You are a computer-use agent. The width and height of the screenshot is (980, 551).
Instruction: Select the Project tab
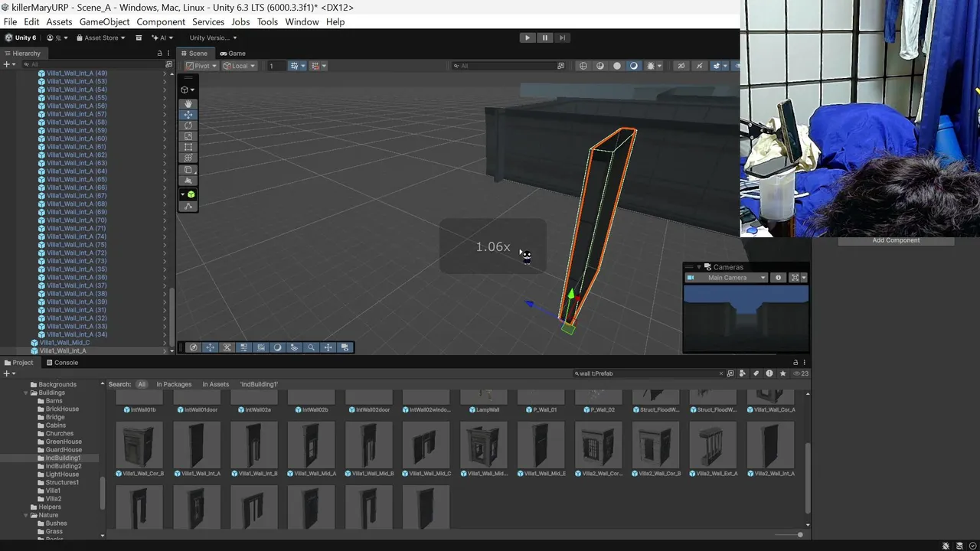pyautogui.click(x=18, y=363)
